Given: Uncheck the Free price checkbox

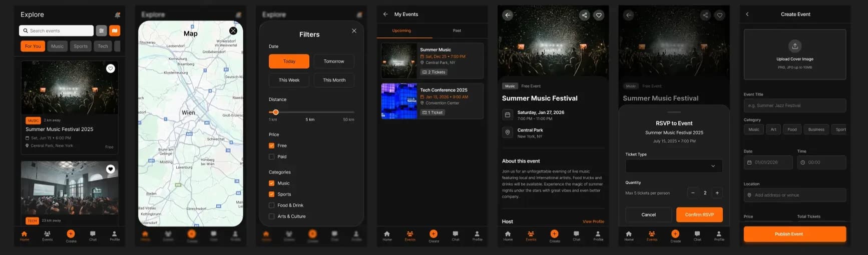Looking at the screenshot, I should coord(271,145).
